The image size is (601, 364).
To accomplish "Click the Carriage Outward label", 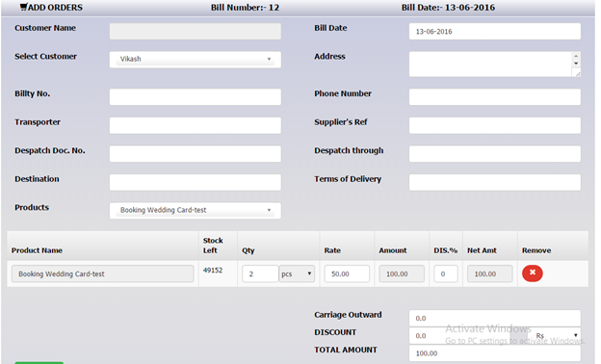I will 348,315.
